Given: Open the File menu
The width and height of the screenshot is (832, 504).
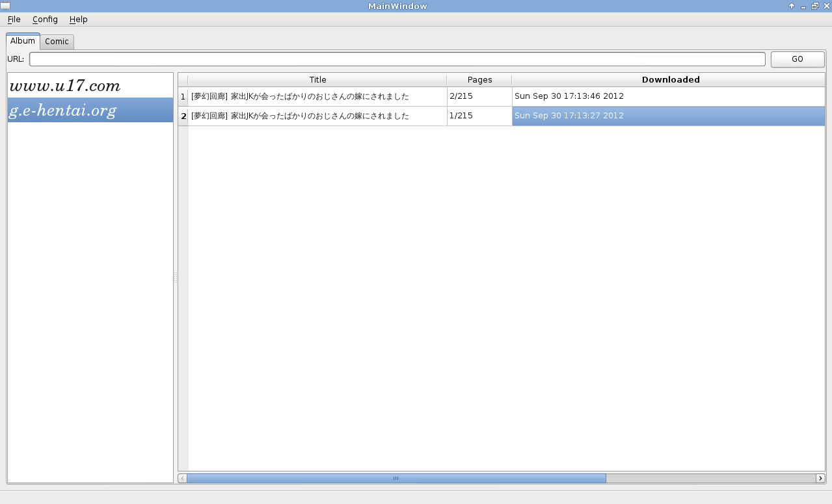Looking at the screenshot, I should point(14,20).
